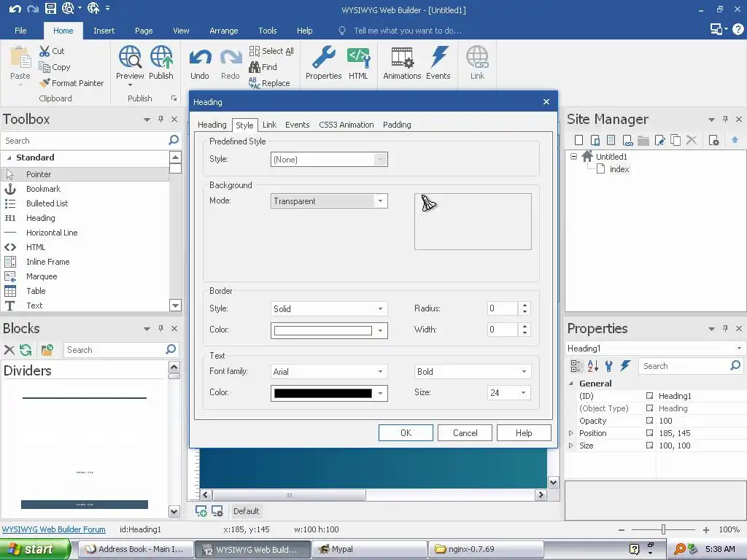This screenshot has width=747, height=560.
Task: Click Cancel in the Heading dialog
Action: (x=465, y=433)
